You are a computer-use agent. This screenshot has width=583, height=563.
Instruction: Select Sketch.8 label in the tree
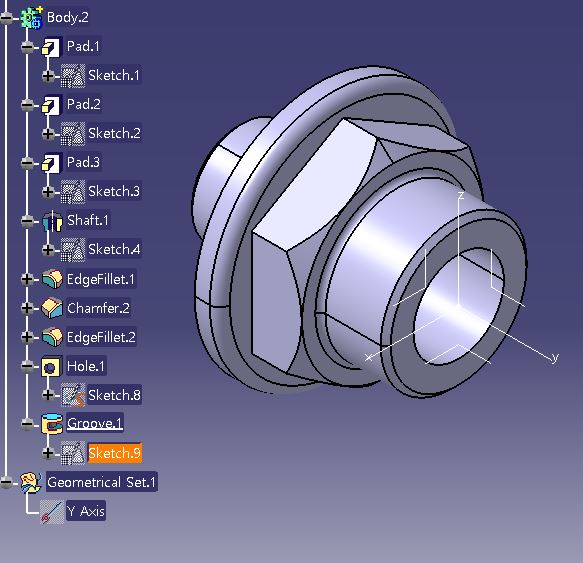click(x=114, y=395)
